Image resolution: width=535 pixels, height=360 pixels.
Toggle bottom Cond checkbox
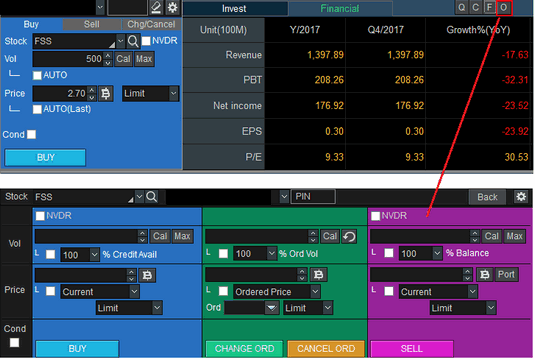(14, 342)
